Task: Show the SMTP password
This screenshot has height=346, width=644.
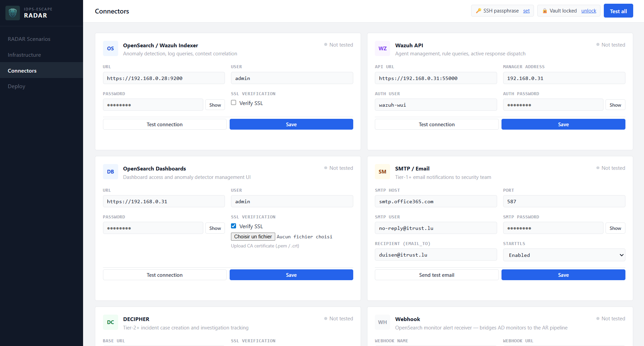Action: pos(615,228)
